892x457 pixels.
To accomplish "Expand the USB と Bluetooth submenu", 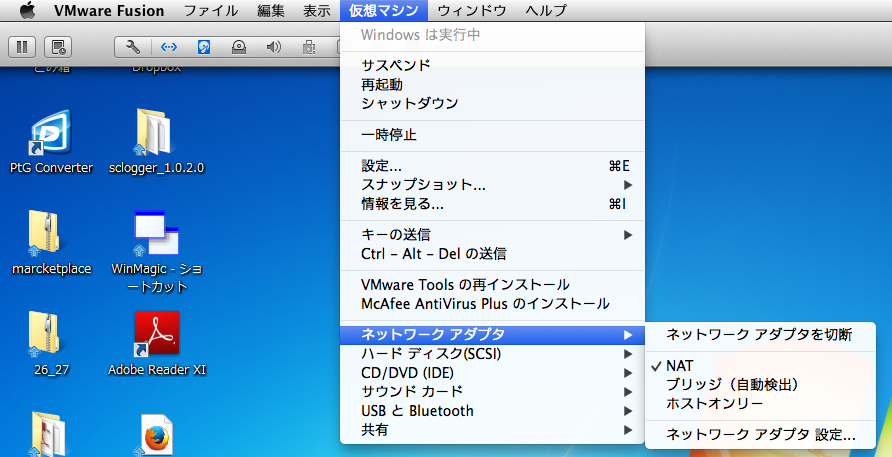I will [x=492, y=410].
